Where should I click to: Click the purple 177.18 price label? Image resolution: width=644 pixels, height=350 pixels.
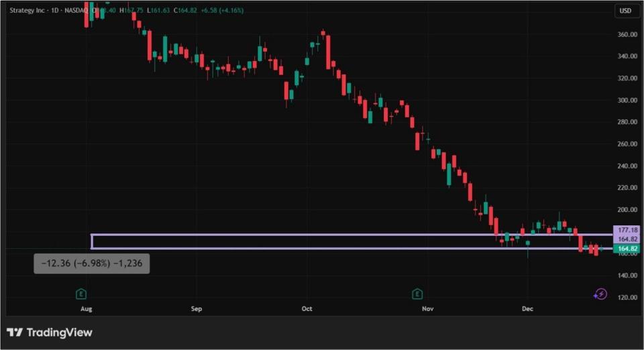[x=627, y=230]
